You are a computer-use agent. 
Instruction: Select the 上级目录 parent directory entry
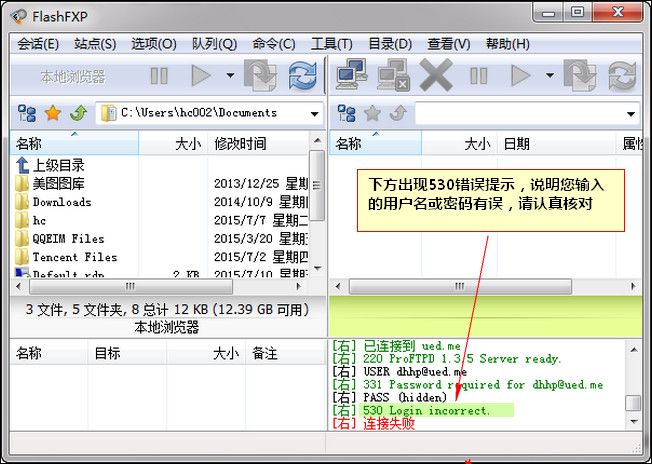pos(58,165)
